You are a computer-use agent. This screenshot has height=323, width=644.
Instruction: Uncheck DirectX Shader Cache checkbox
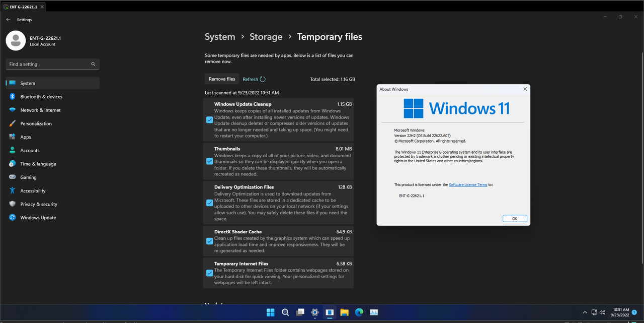209,241
